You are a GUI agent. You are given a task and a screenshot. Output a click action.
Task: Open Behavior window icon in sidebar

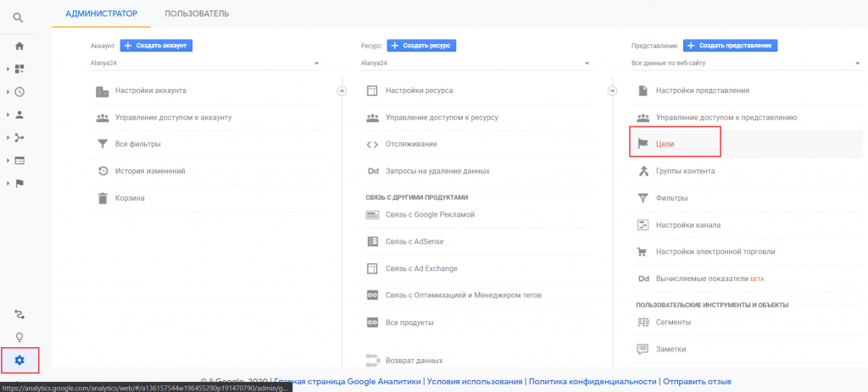[x=19, y=161]
